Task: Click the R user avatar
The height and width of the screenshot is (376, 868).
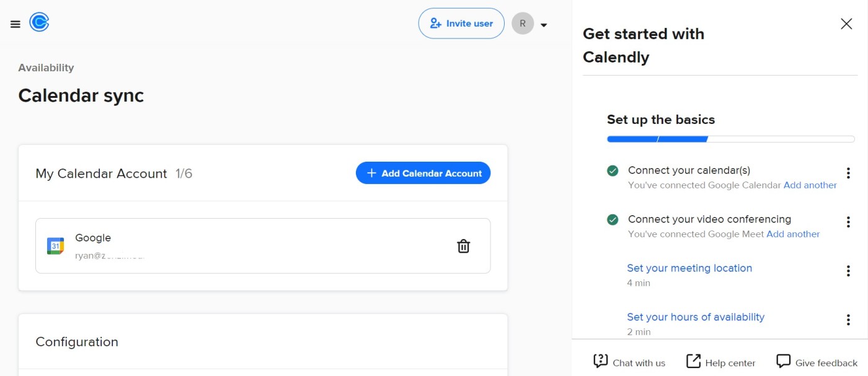Action: (523, 24)
